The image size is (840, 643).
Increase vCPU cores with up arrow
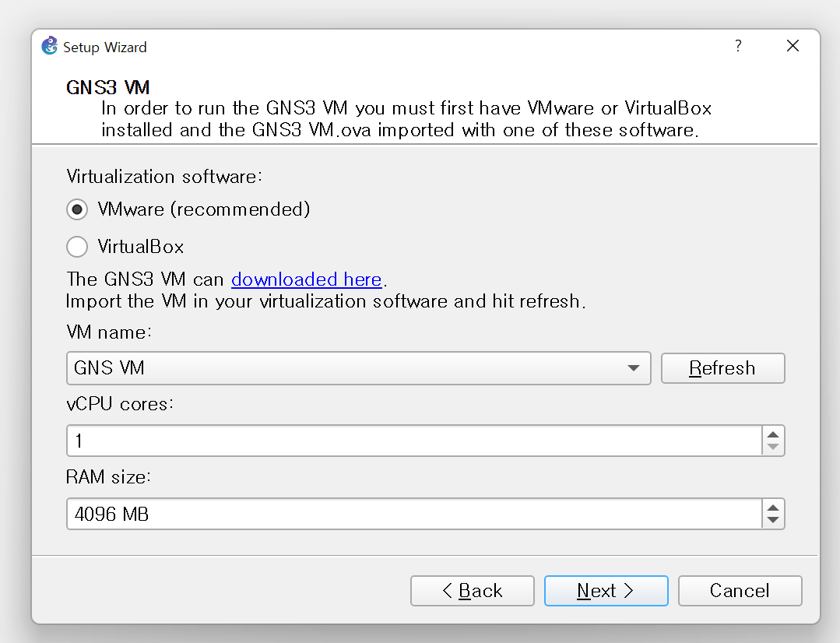(773, 434)
